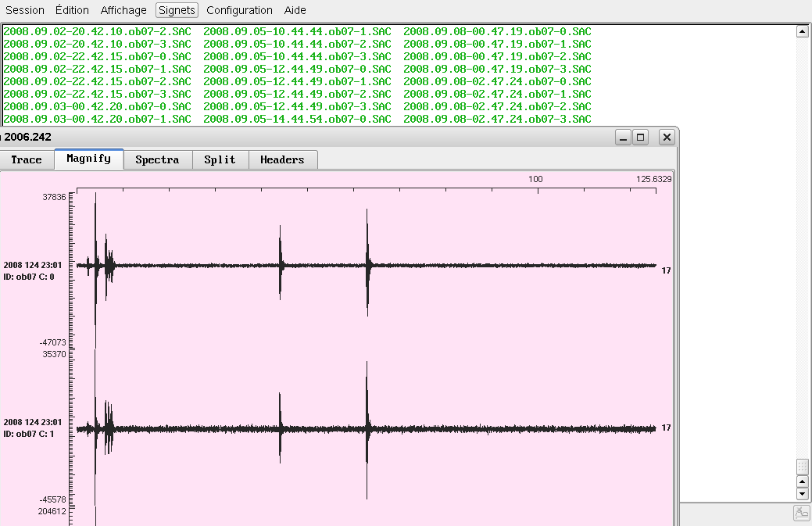Screen dimensions: 812x526
Task: Close the 2006.242 trace window
Action: pos(666,138)
